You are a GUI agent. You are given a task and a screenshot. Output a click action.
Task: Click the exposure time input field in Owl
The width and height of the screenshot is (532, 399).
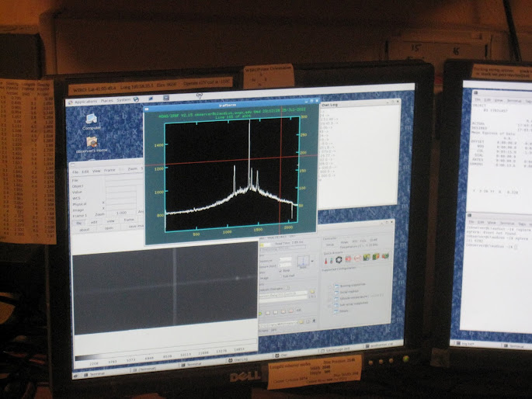point(285,259)
